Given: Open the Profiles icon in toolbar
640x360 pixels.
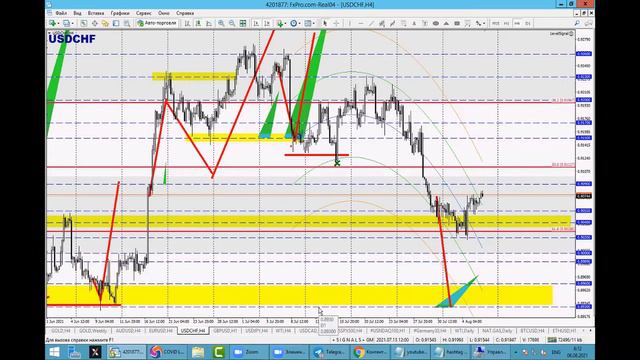Looking at the screenshot, I should point(66,23).
